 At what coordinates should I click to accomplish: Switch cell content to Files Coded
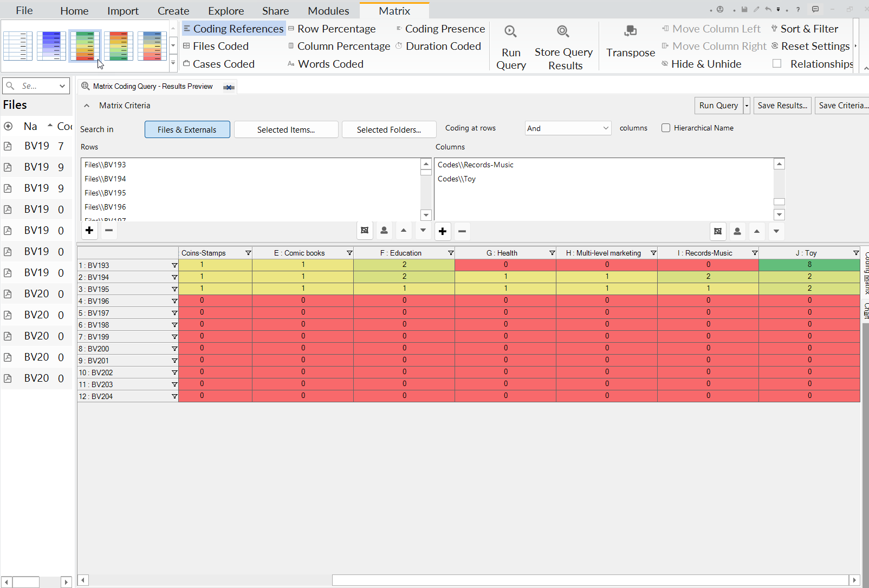216,46
